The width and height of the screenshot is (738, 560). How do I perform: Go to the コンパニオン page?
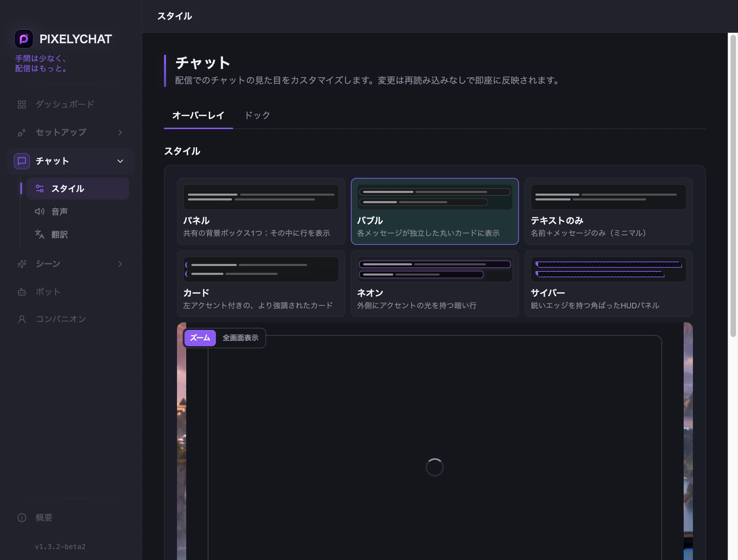[x=71, y=319]
